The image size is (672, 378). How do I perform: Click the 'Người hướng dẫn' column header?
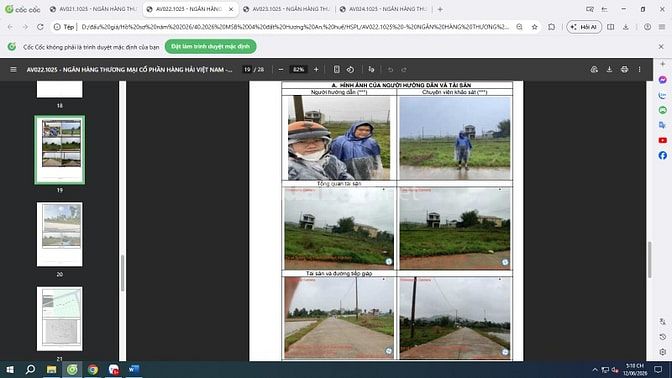339,92
